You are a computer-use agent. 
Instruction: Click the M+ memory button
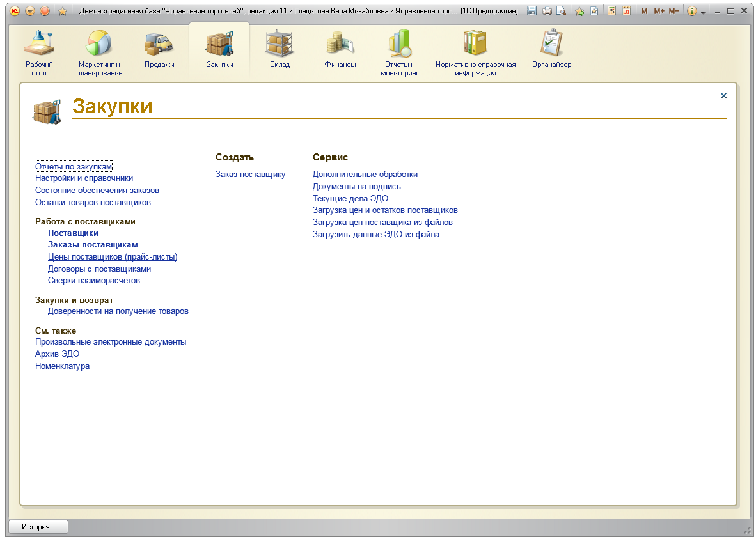click(x=659, y=11)
